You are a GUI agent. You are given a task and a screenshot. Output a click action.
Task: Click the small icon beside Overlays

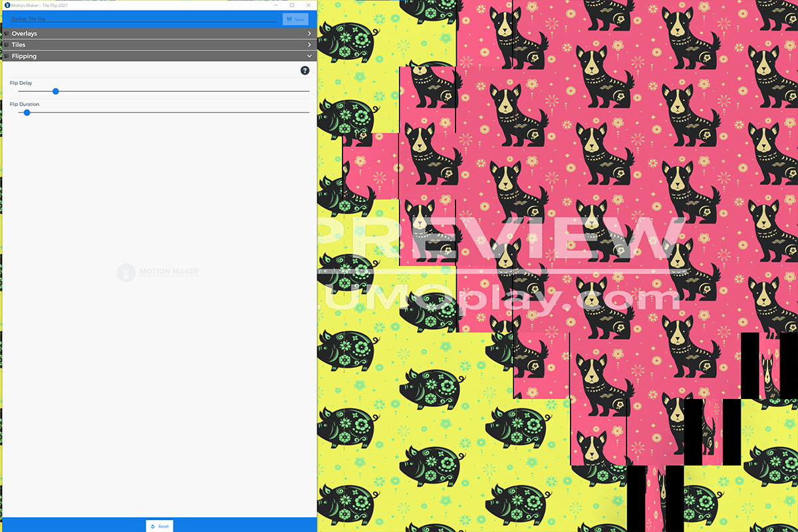pyautogui.click(x=7, y=33)
